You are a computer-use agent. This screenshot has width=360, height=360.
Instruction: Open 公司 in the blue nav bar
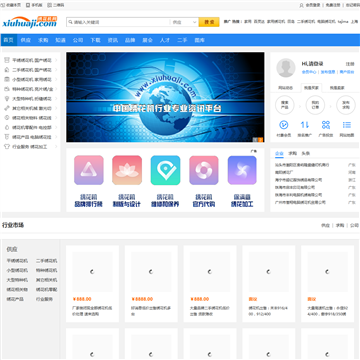(78, 40)
